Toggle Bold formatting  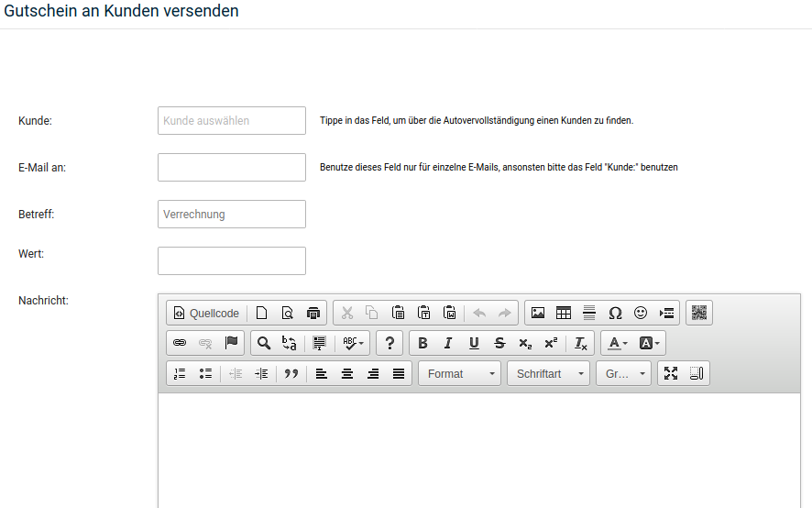[422, 343]
